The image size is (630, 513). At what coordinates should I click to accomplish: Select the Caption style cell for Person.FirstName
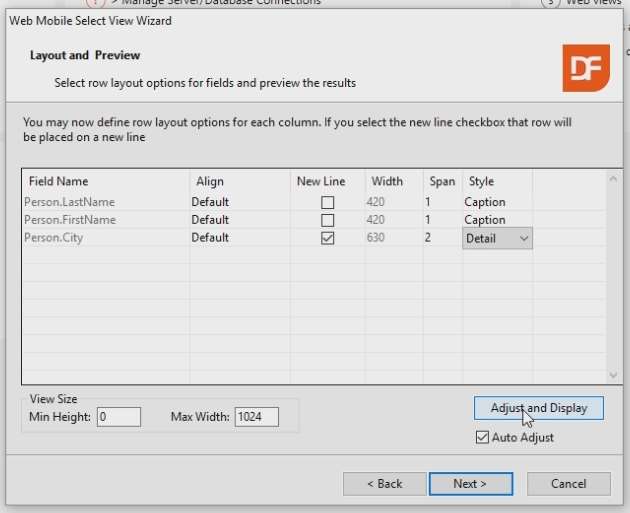[x=496, y=220]
